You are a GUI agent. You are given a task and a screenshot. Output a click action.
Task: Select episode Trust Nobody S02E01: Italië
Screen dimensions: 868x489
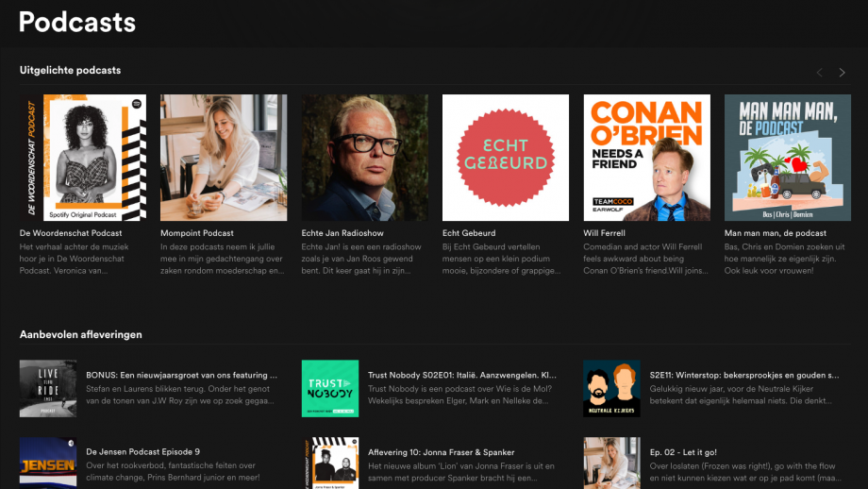point(462,376)
